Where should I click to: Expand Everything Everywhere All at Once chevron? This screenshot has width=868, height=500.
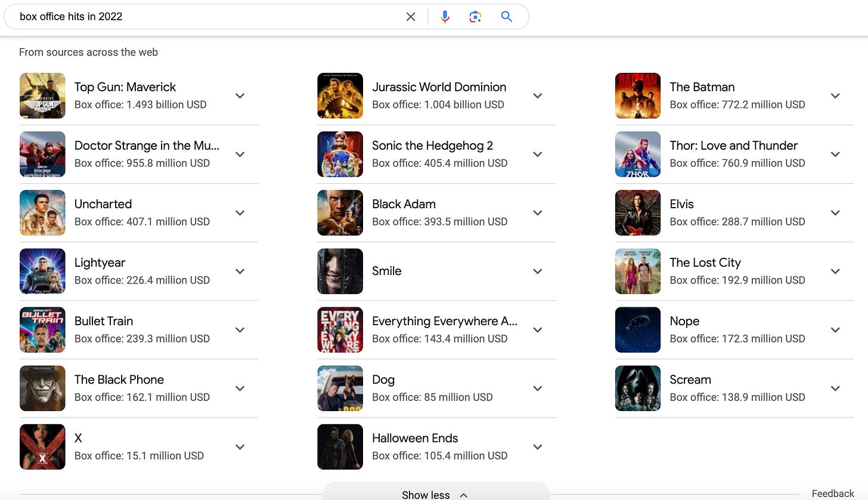click(538, 329)
